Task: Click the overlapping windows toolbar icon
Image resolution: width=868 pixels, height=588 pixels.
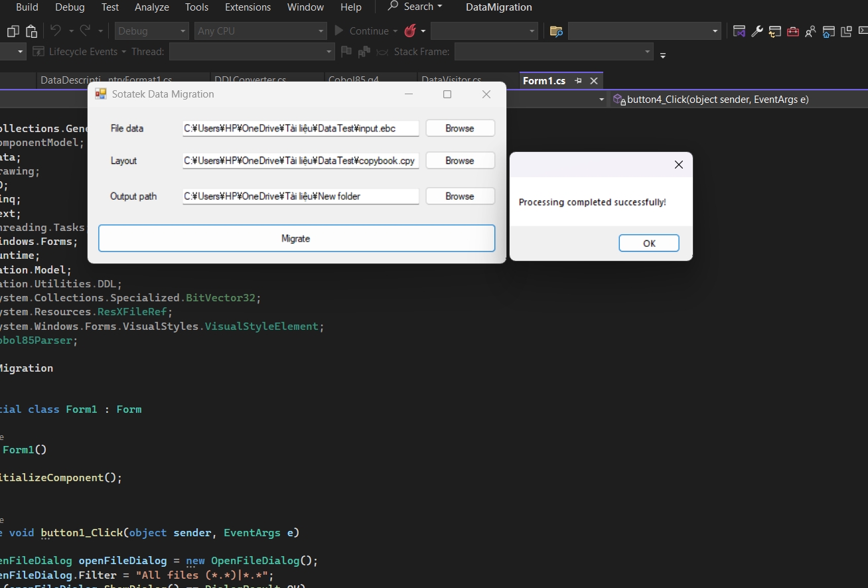Action: point(846,31)
